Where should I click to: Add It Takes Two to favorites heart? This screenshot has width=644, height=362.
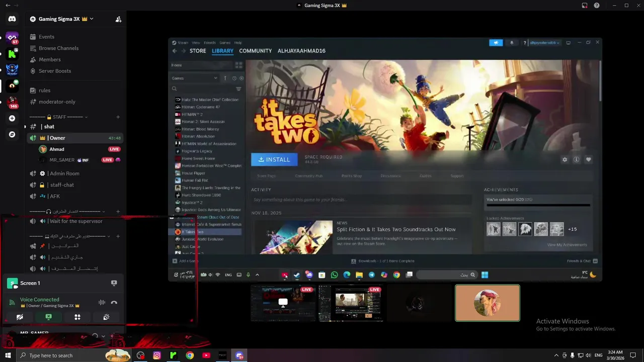[x=588, y=159]
